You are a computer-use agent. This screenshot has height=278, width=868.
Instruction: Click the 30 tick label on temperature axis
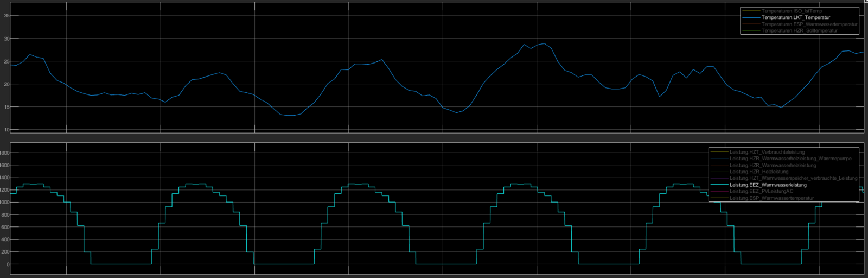(x=7, y=39)
